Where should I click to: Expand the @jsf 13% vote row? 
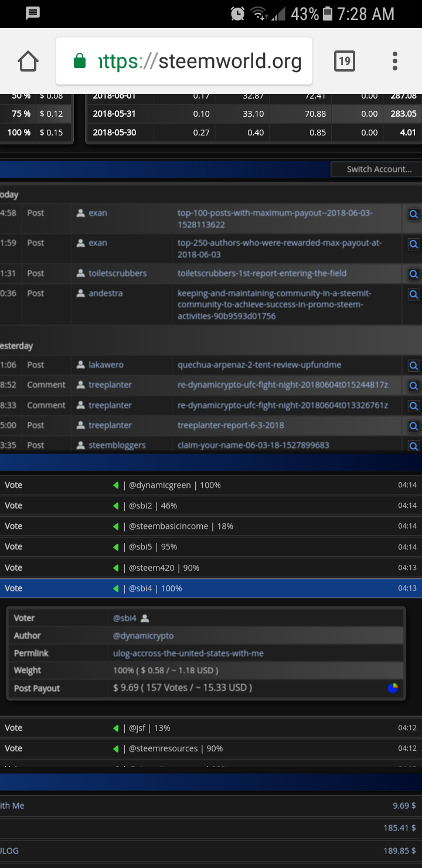point(211,728)
